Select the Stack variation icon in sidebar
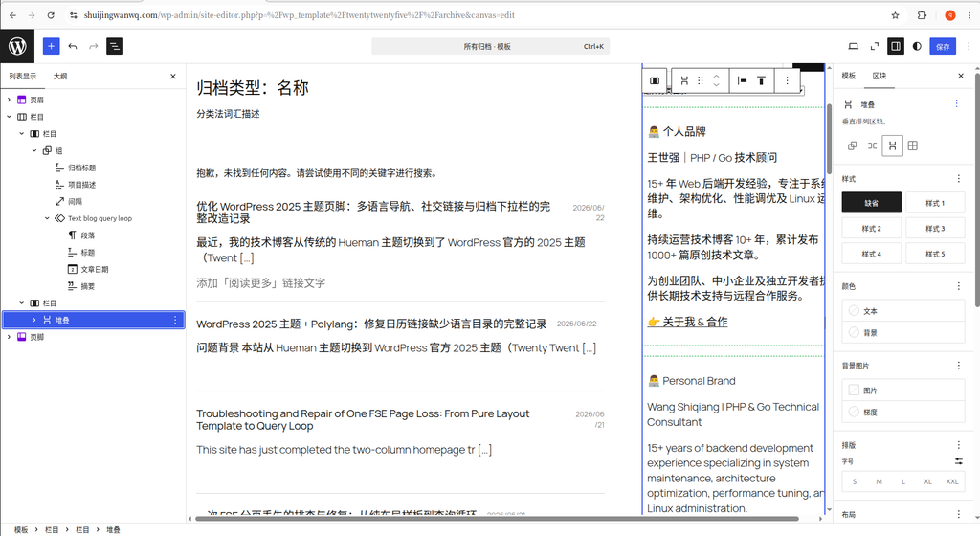Viewport: 980px width, 536px height. [x=892, y=145]
